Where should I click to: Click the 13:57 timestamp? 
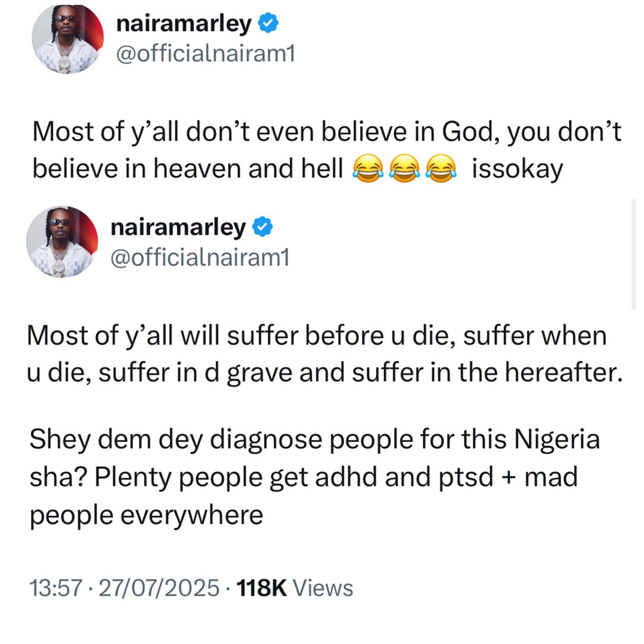(55, 588)
